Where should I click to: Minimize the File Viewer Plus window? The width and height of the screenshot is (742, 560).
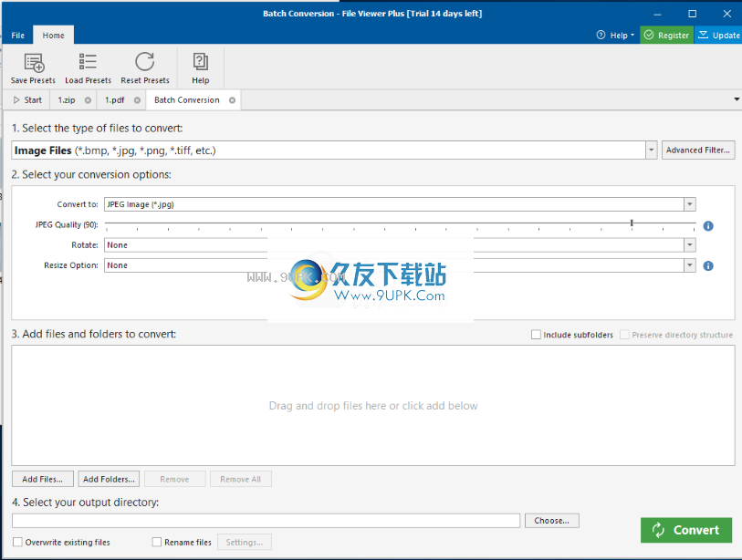click(657, 14)
